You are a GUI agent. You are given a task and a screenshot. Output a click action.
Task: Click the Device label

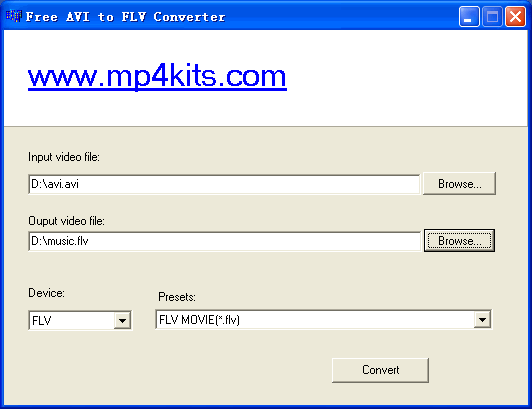pyautogui.click(x=46, y=293)
